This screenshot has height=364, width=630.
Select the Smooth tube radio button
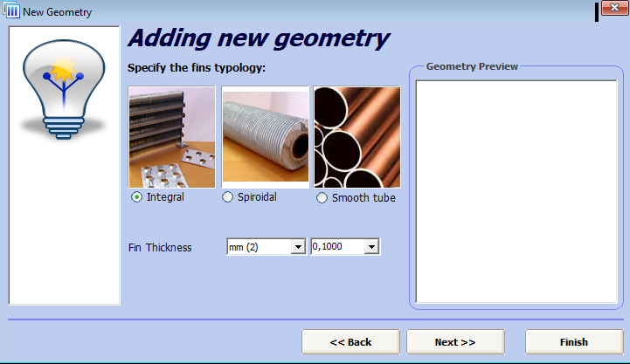322,198
